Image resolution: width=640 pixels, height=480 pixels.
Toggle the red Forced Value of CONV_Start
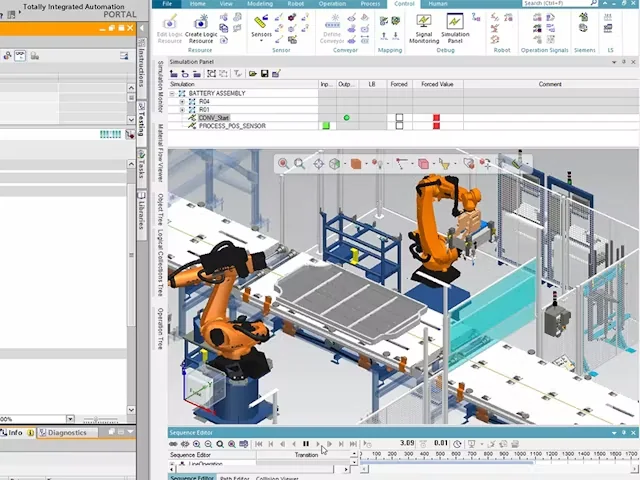click(436, 118)
